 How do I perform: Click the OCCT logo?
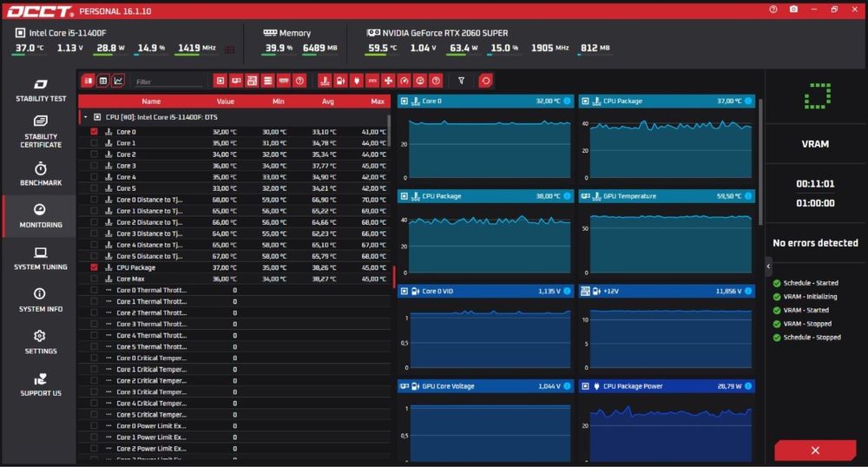(x=39, y=11)
